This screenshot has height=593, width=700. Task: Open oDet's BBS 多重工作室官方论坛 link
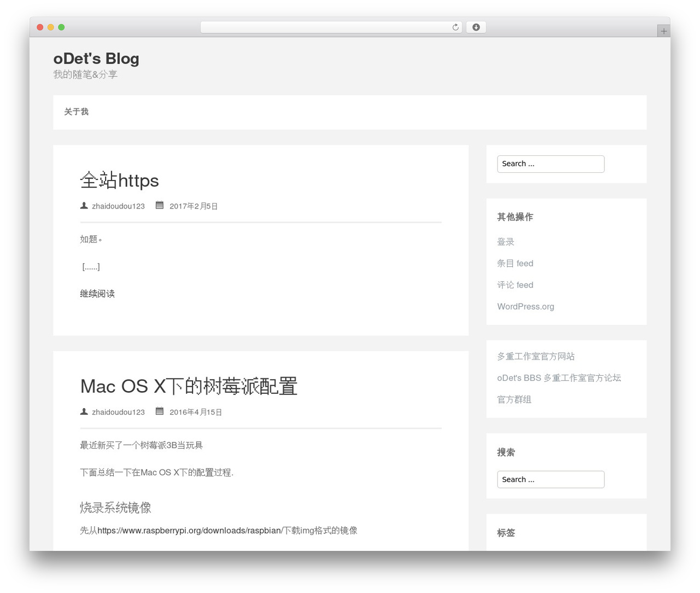click(559, 378)
